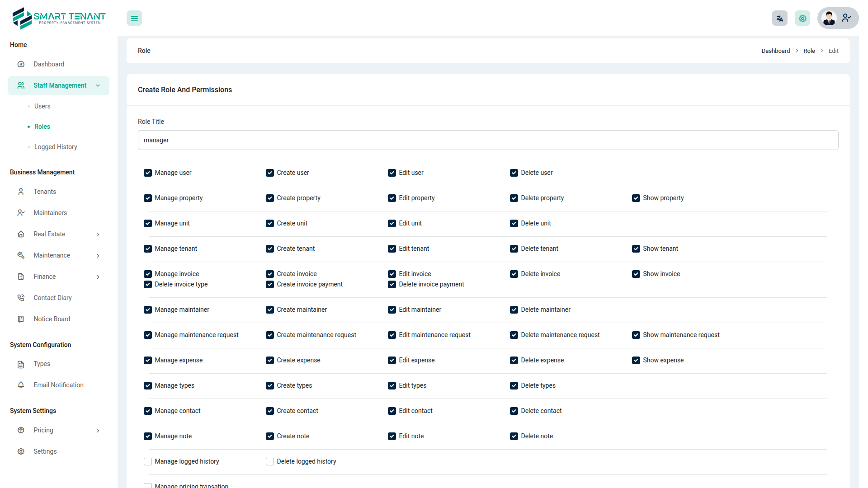Enable Manage logged history checkbox
Image resolution: width=868 pixels, height=488 pixels.
coord(148,461)
